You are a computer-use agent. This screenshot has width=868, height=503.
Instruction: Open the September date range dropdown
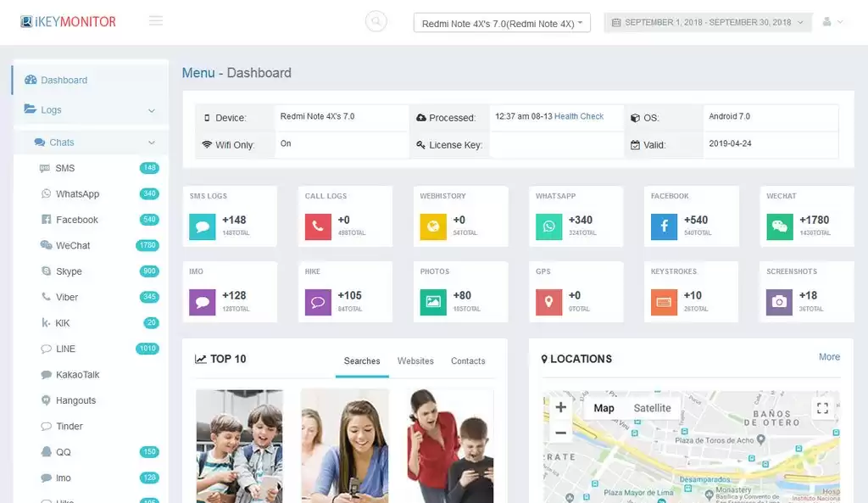point(706,22)
